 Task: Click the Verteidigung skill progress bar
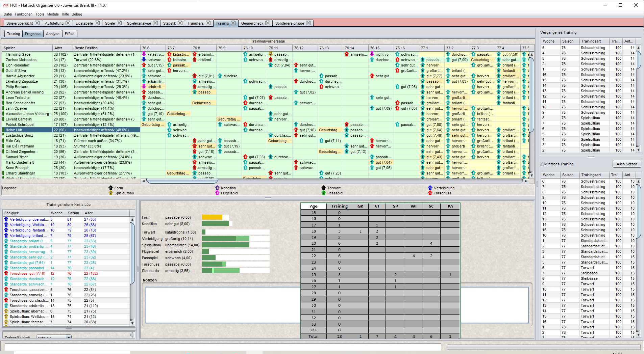click(x=223, y=239)
